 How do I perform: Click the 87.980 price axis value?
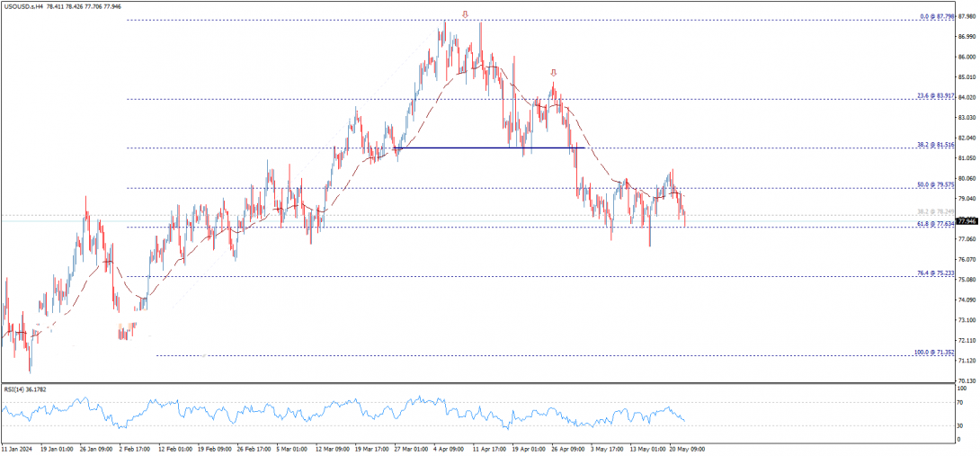967,17
